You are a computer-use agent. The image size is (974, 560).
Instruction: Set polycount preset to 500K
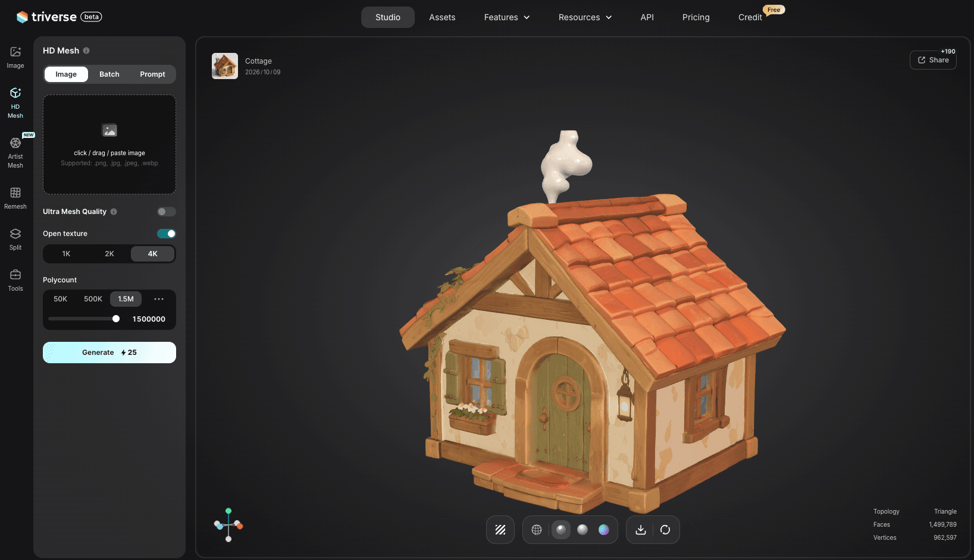click(x=93, y=299)
